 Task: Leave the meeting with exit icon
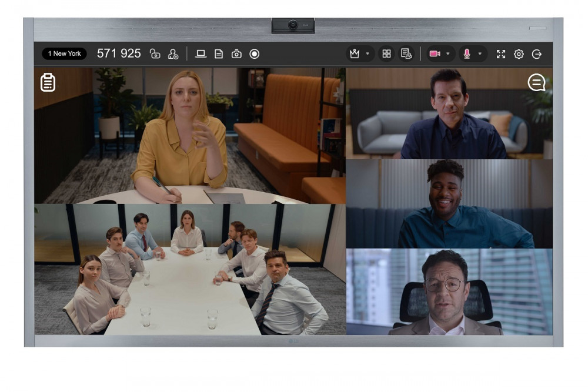[x=536, y=54]
